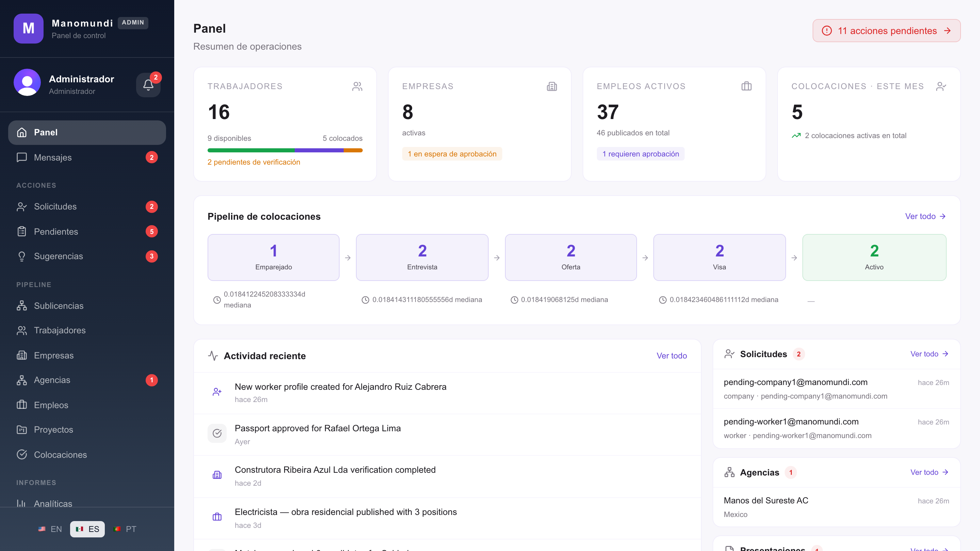Open the notifications bell
980x551 pixels.
148,84
